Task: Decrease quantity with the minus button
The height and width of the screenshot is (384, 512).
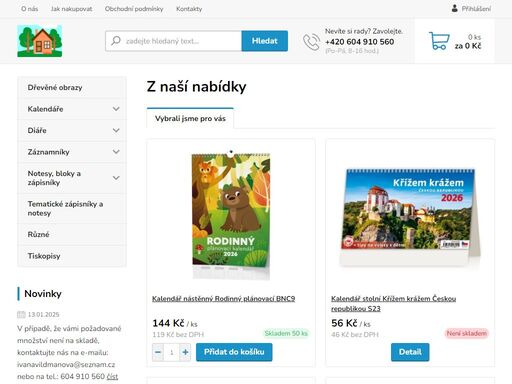Action: click(x=158, y=352)
